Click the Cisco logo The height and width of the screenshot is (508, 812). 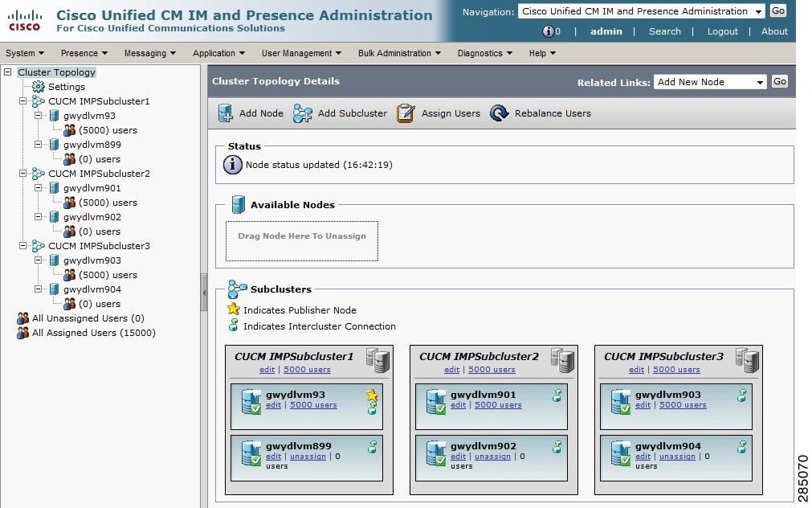(x=25, y=21)
